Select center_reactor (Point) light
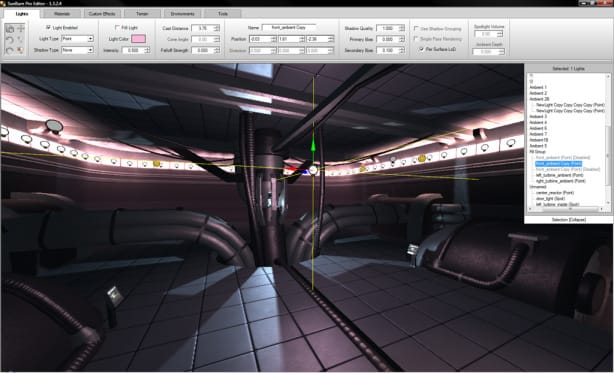The image size is (614, 373). point(554,193)
